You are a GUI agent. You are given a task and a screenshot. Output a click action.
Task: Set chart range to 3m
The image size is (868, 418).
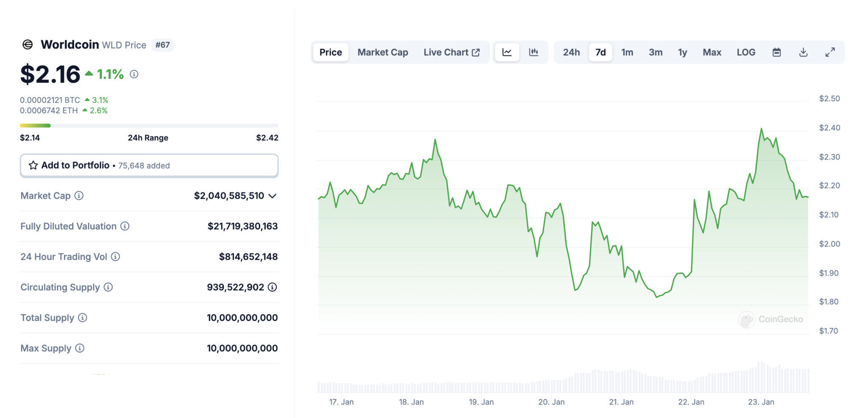tap(656, 53)
